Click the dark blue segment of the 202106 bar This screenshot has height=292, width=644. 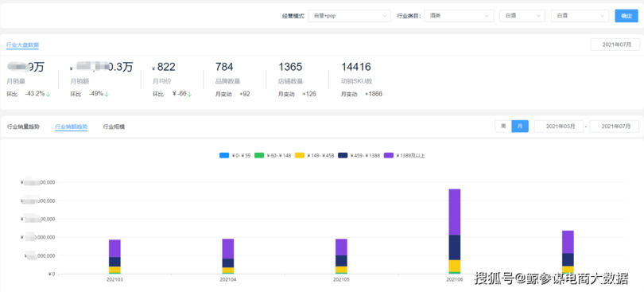[454, 247]
